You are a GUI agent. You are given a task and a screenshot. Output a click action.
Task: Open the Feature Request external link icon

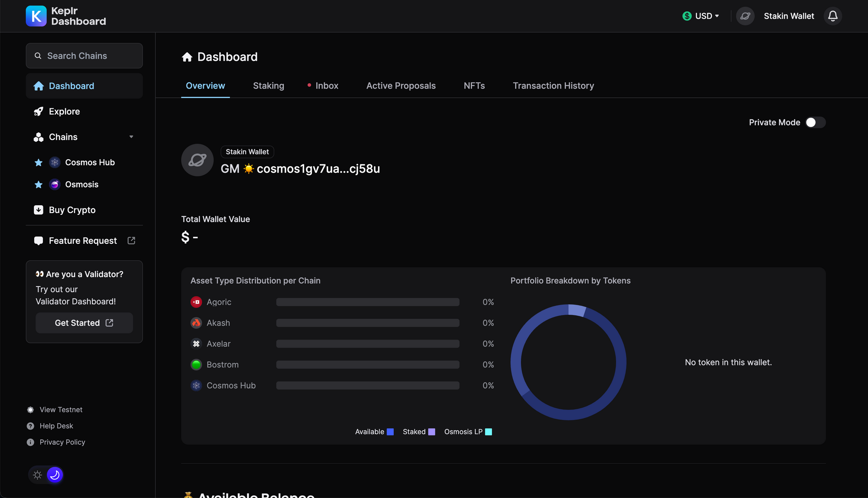click(x=132, y=241)
